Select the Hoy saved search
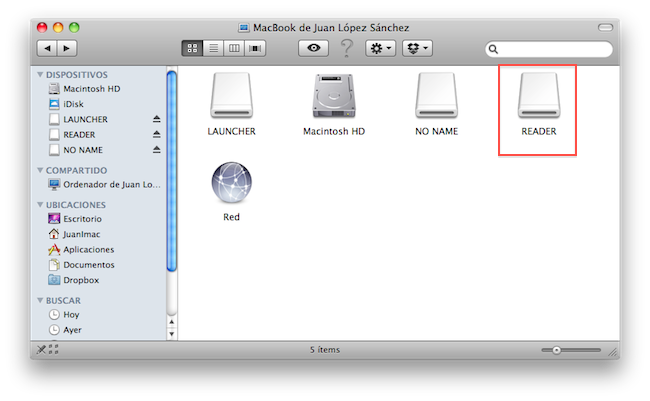This screenshot has height=401, width=650. (x=63, y=315)
